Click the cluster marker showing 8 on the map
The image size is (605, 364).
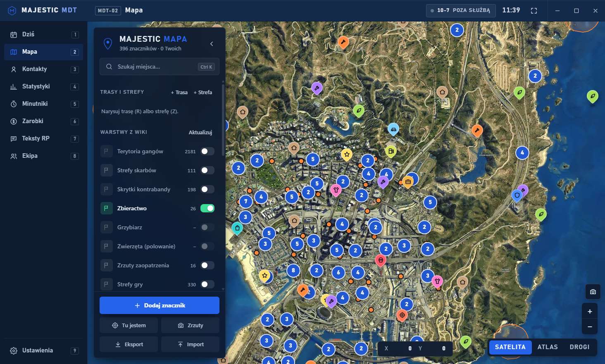[293, 271]
